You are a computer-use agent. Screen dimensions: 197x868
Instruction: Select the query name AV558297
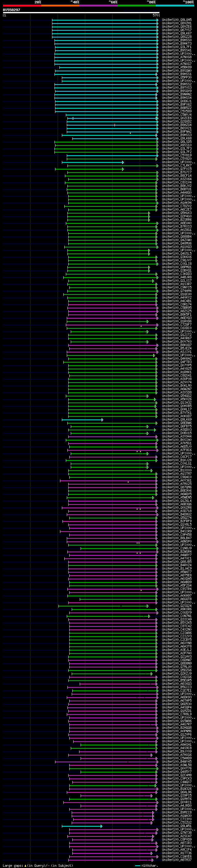(x=11, y=10)
